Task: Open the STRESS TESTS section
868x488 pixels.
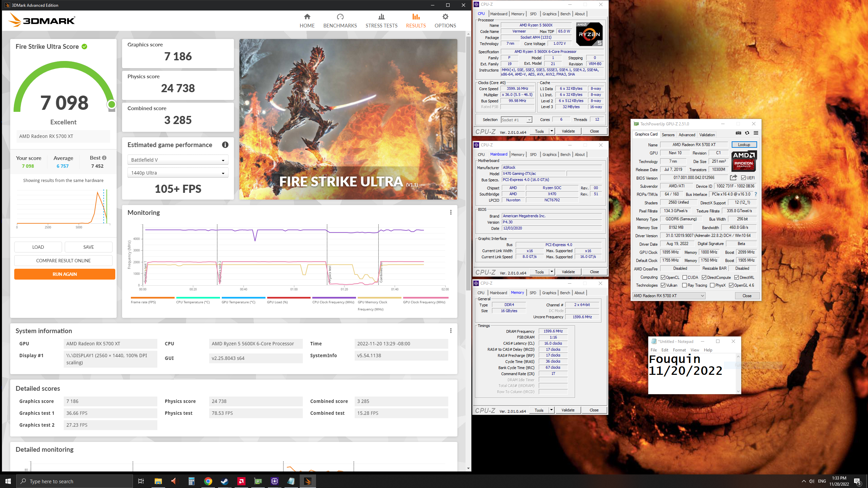Action: (x=381, y=21)
